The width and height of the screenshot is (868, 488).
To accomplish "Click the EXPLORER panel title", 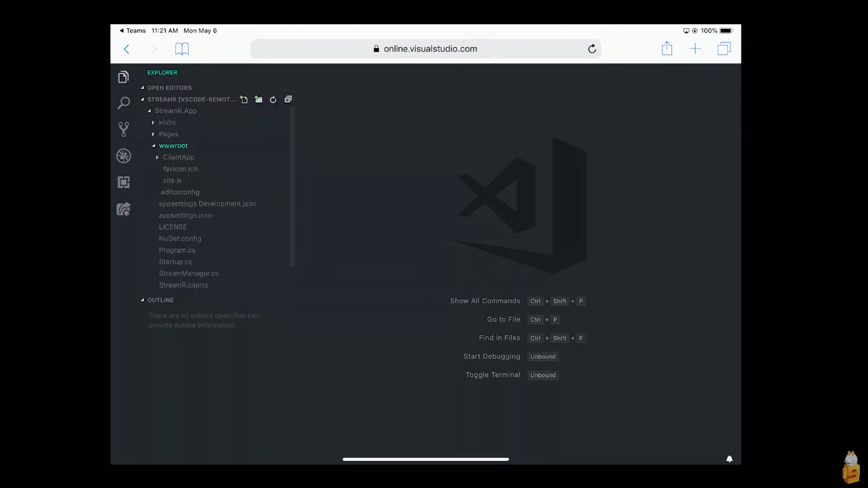I will click(x=162, y=73).
